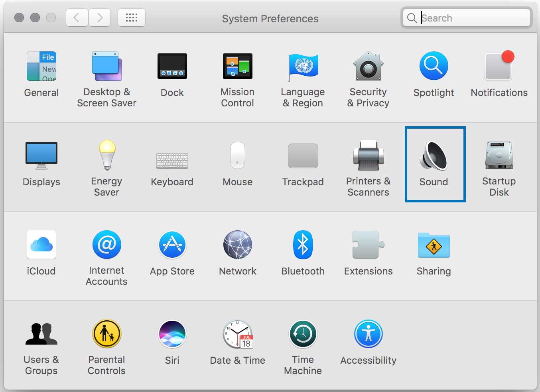Open Sharing preferences
The height and width of the screenshot is (392, 540).
click(x=434, y=253)
